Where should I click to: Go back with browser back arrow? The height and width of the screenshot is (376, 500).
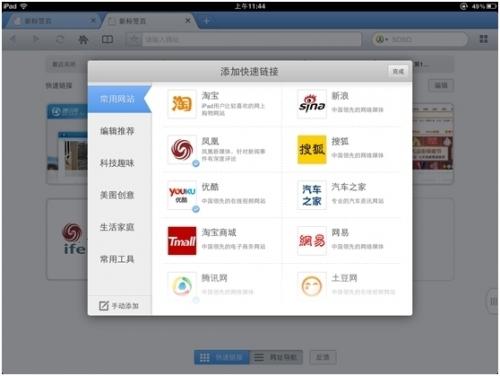pyautogui.click(x=14, y=40)
